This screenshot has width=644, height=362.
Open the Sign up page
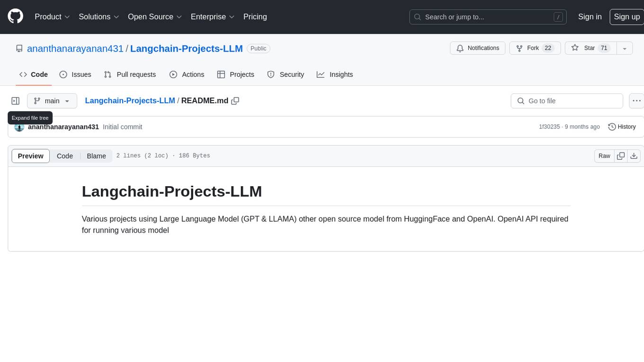click(x=626, y=17)
